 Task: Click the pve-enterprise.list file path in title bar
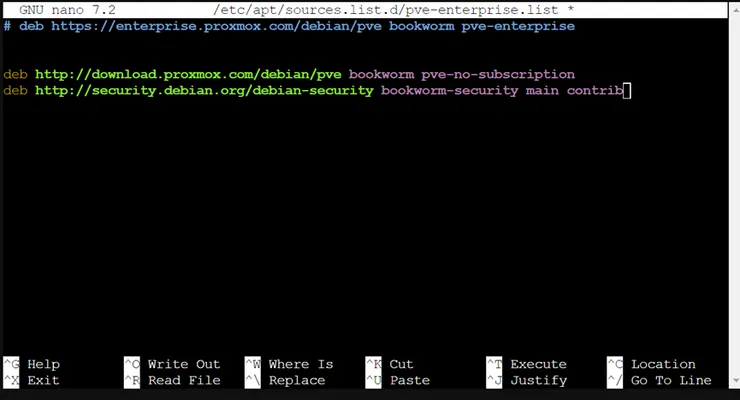[386, 10]
